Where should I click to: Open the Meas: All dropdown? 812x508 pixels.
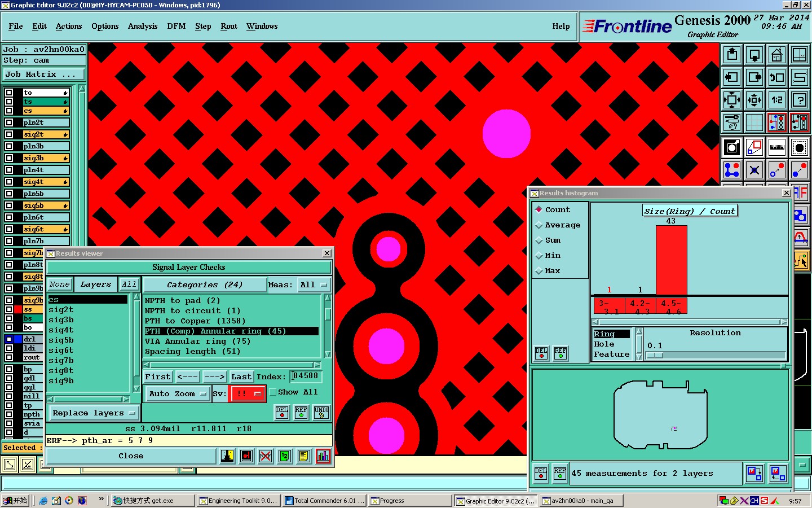click(x=314, y=285)
